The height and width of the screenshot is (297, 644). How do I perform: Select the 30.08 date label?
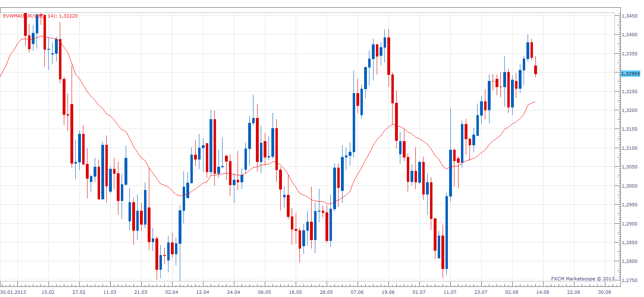click(605, 292)
